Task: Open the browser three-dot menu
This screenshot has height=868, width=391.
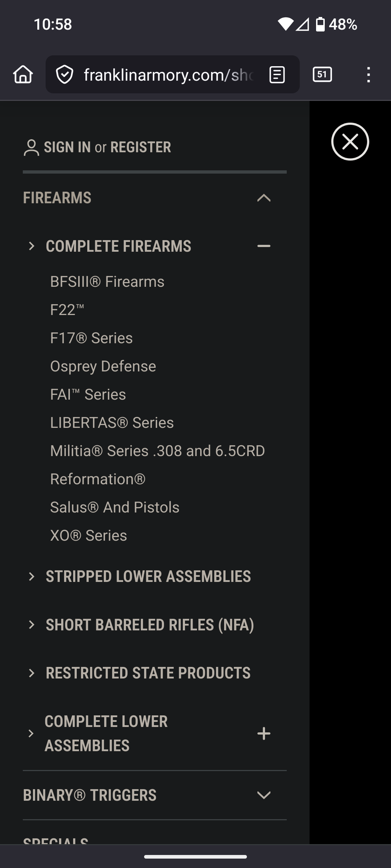Action: pyautogui.click(x=368, y=75)
